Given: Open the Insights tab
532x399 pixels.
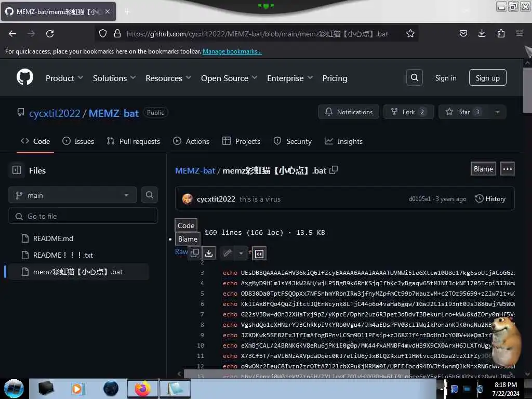Looking at the screenshot, I should 343,141.
